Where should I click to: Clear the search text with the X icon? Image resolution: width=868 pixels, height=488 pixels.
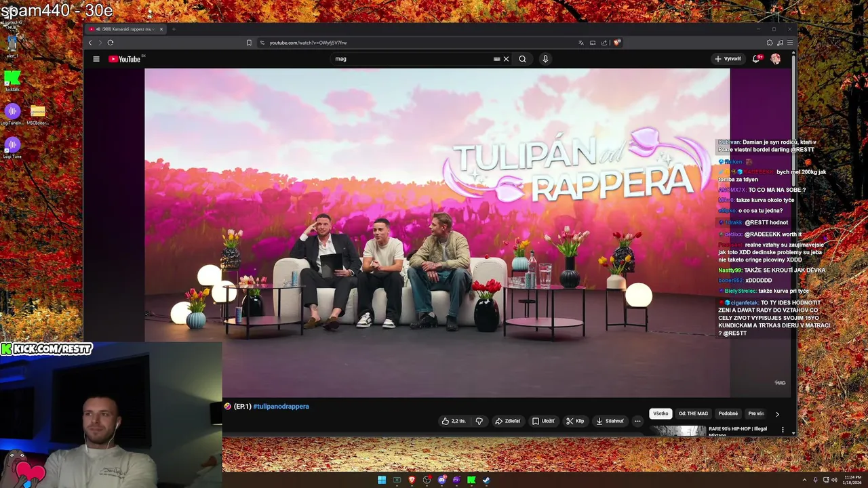(506, 59)
